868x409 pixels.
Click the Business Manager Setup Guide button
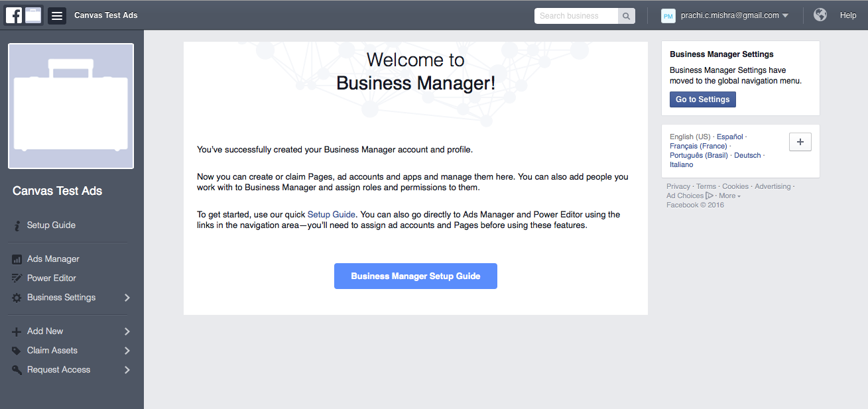(416, 276)
